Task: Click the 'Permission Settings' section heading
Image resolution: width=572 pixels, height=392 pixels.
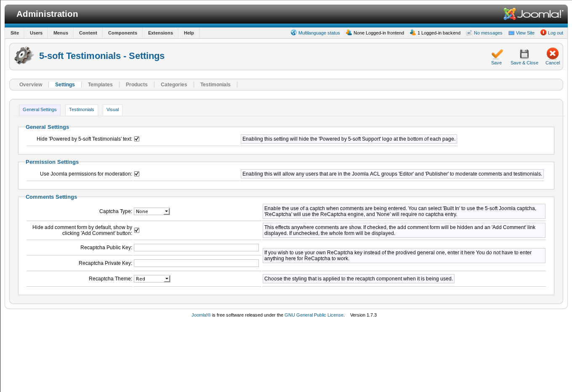Action: [x=52, y=162]
